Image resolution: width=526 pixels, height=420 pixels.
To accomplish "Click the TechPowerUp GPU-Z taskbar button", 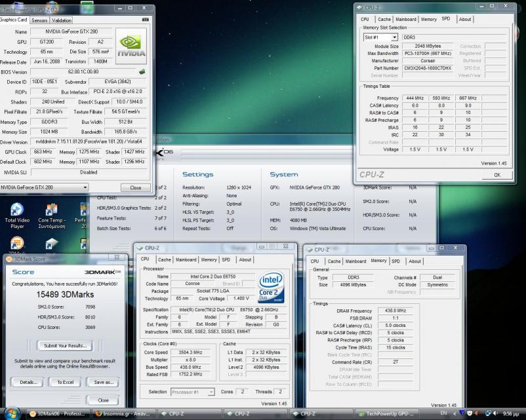I will [387, 413].
